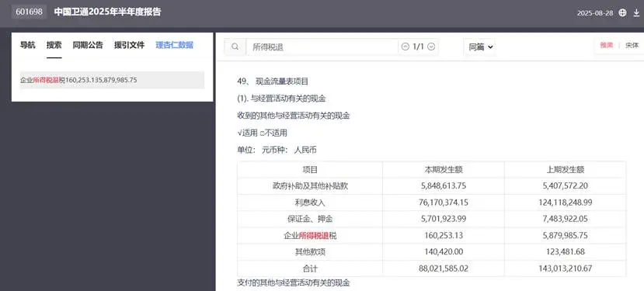Open the 导航 tab
Image resolution: width=644 pixels, height=291 pixels.
click(27, 45)
